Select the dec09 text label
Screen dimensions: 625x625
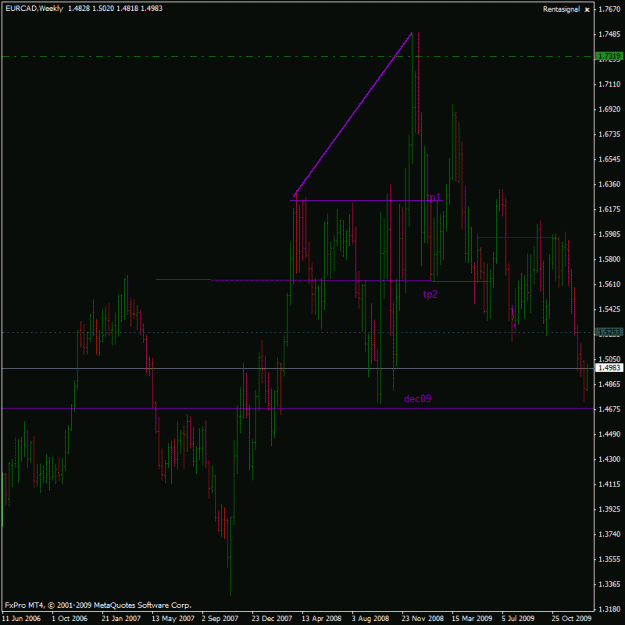point(417,399)
